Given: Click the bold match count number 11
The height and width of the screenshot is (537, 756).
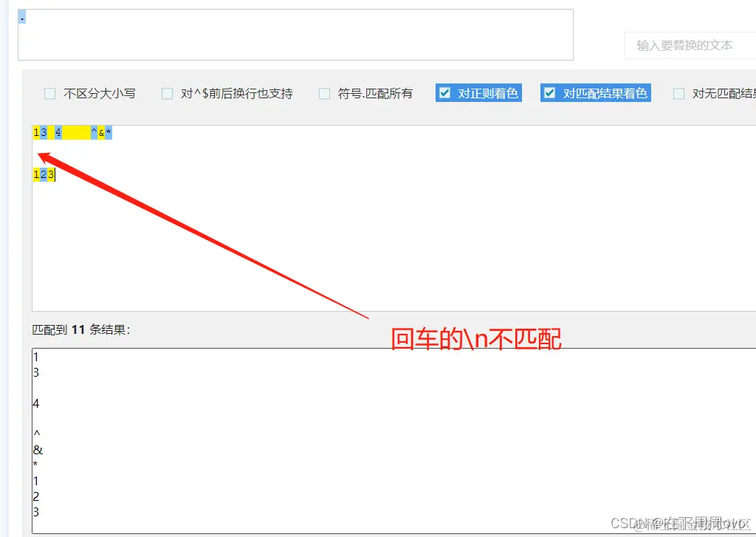Looking at the screenshot, I should 79,330.
